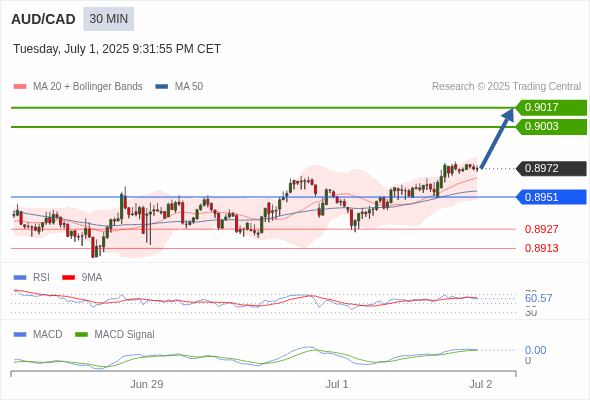This screenshot has height=400, width=590.
Task: Toggle the MACD legend entry
Action: (38, 334)
